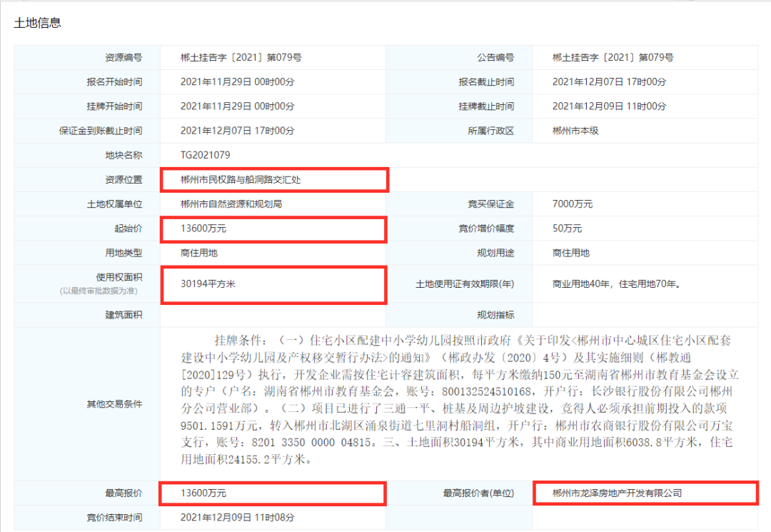Click the 使用权面积 label
The image size is (771, 532).
coord(119,278)
